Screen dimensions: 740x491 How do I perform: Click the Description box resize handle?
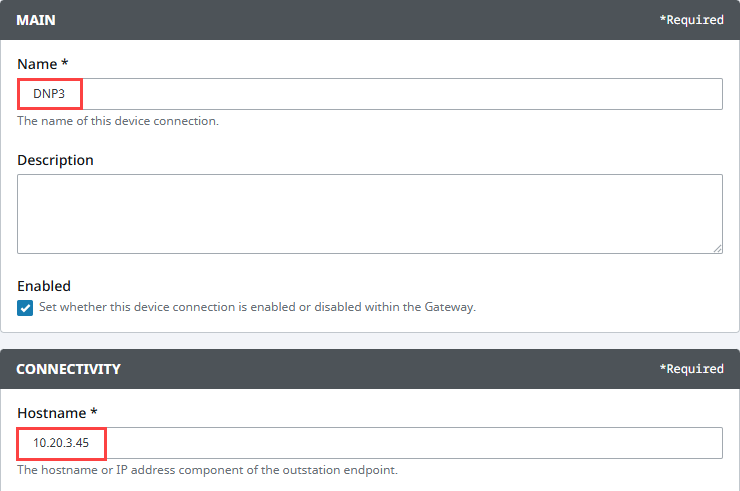(x=717, y=248)
